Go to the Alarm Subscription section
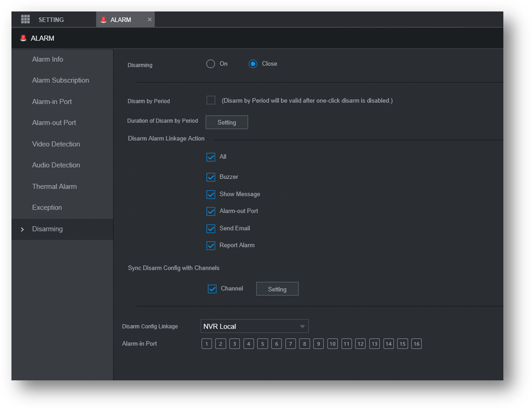Viewport: 532px width, 409px height. 60,80
